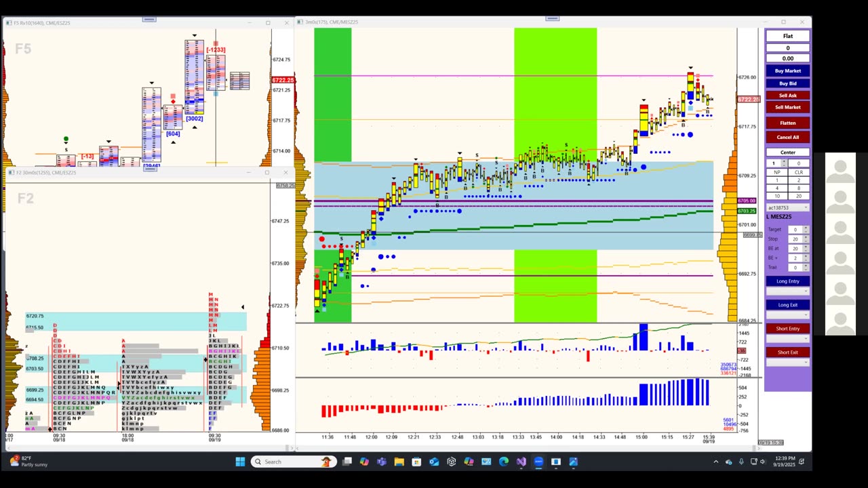Image resolution: width=868 pixels, height=488 pixels.
Task: Select the NP quantity preset
Action: click(777, 172)
